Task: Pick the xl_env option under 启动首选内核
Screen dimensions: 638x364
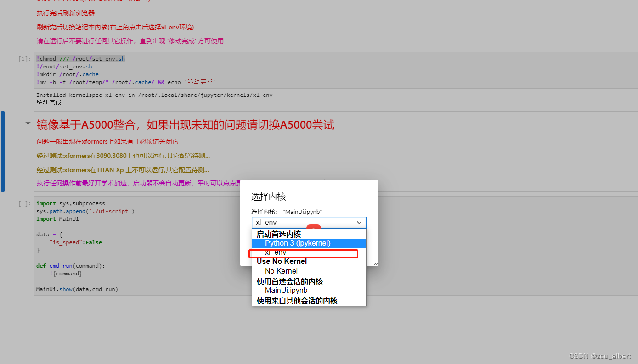Action: [309, 252]
